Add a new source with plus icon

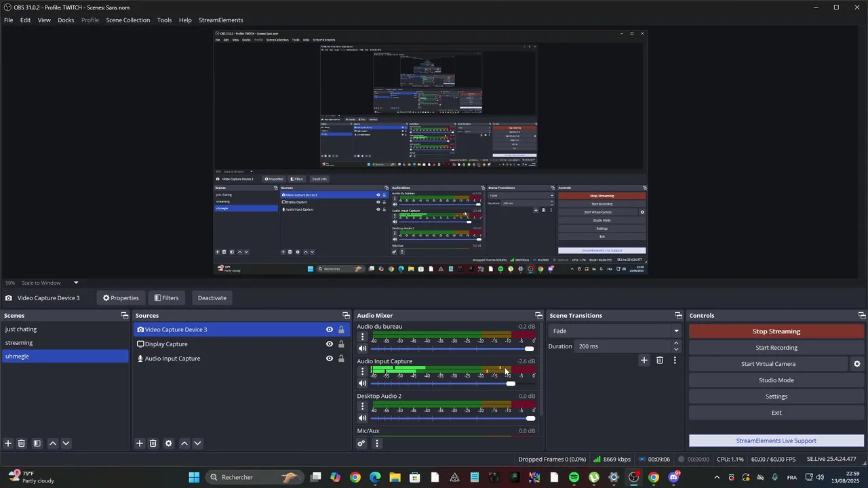(140, 443)
